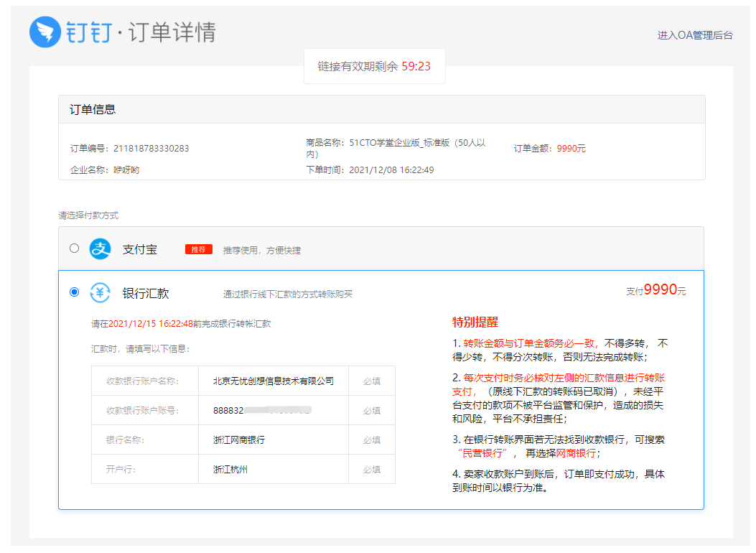Click the 特别提醒 heading
Viewport: 756px width, 553px height.
[x=475, y=322]
